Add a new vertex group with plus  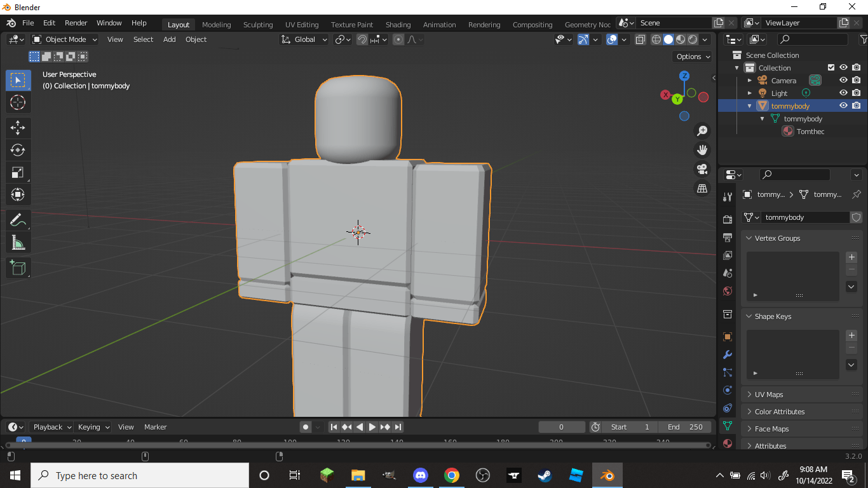pyautogui.click(x=852, y=257)
